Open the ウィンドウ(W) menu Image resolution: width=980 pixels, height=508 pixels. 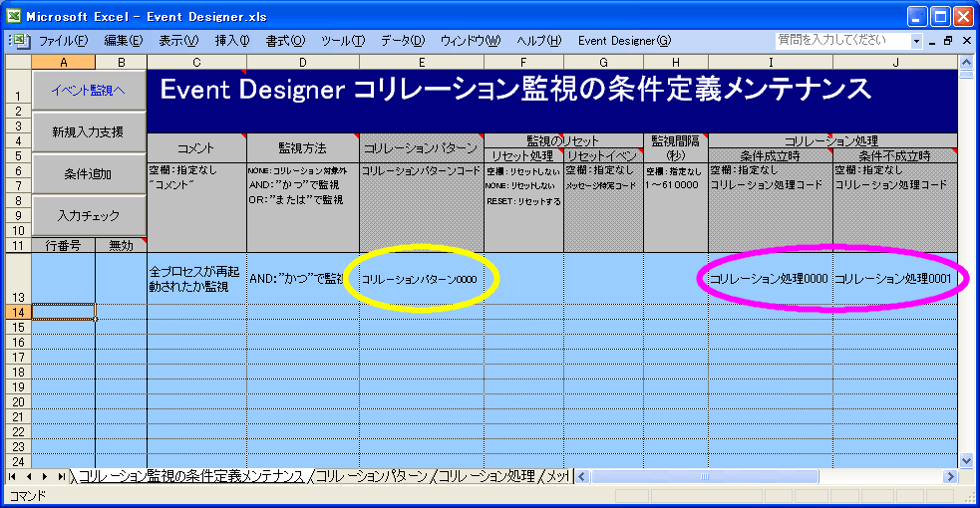point(470,41)
